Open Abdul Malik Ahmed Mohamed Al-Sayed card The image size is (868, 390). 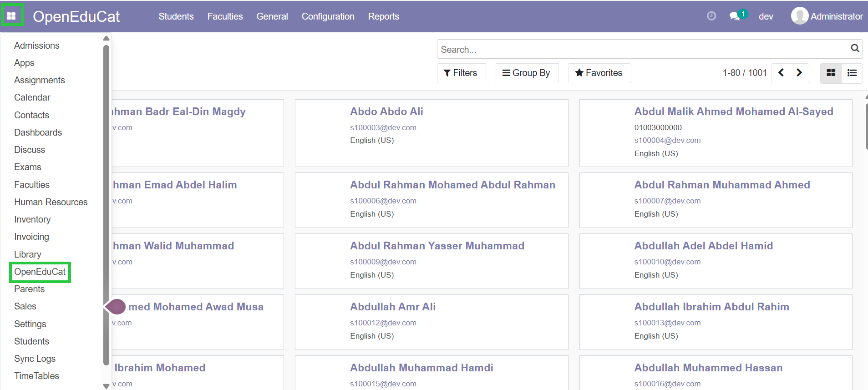tap(716, 133)
